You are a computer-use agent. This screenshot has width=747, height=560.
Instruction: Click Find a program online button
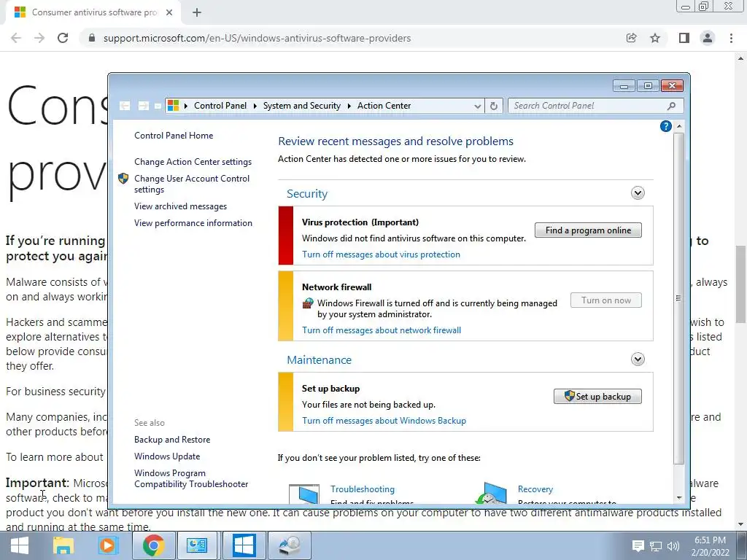click(588, 230)
